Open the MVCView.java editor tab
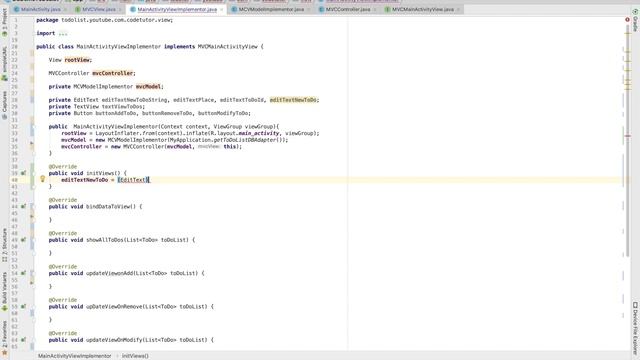640x360 pixels. click(99, 9)
